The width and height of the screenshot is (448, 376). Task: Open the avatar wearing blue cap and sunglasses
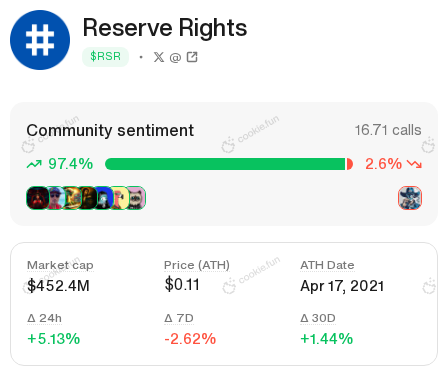pos(56,198)
